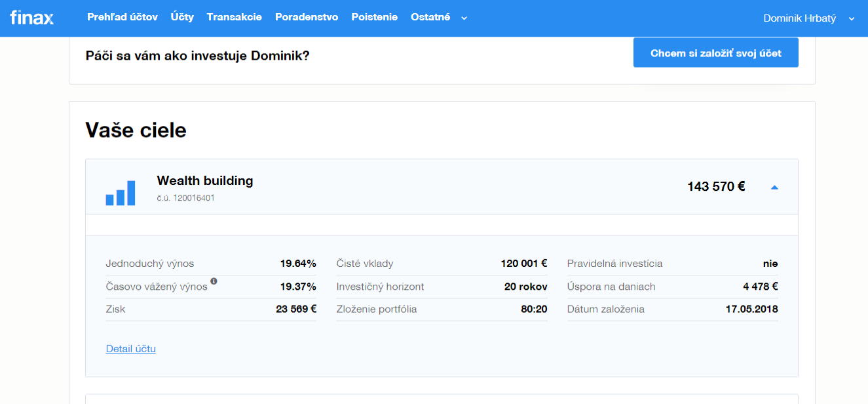
Task: Select Transakcie in the top navigation
Action: (x=234, y=18)
